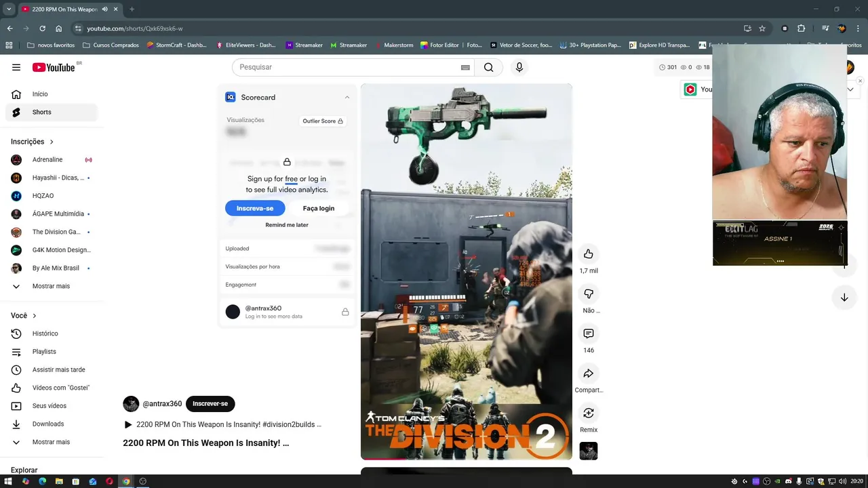The image size is (868, 488).
Task: Open the tab search dropdown
Action: [9, 9]
